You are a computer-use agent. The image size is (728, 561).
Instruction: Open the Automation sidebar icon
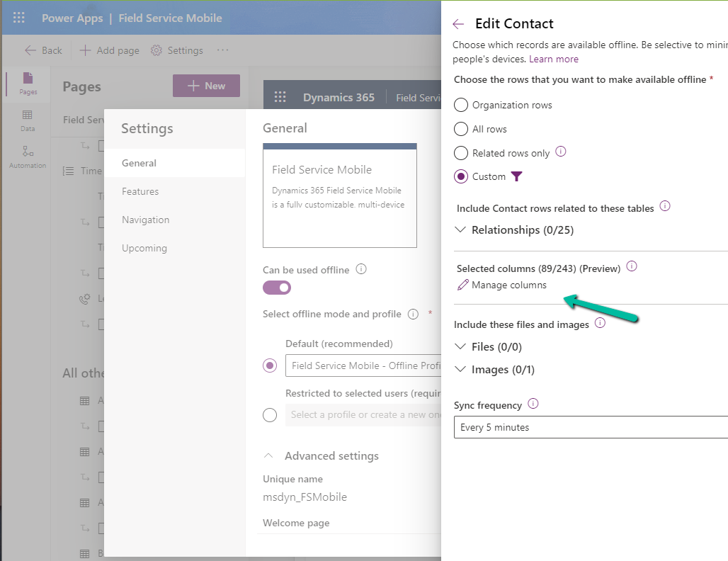pyautogui.click(x=28, y=157)
